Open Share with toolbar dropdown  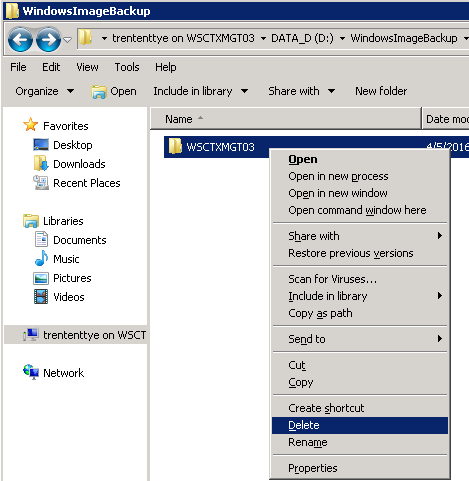pyautogui.click(x=302, y=91)
